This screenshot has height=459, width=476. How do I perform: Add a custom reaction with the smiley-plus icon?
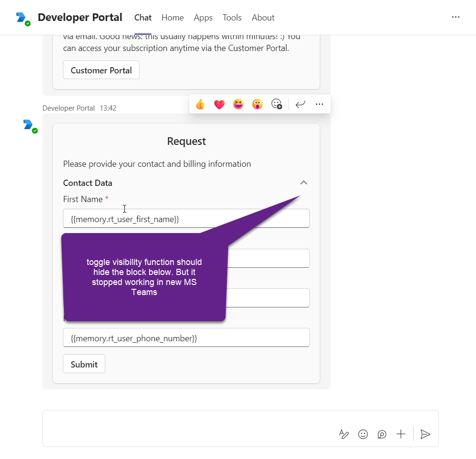[x=276, y=104]
